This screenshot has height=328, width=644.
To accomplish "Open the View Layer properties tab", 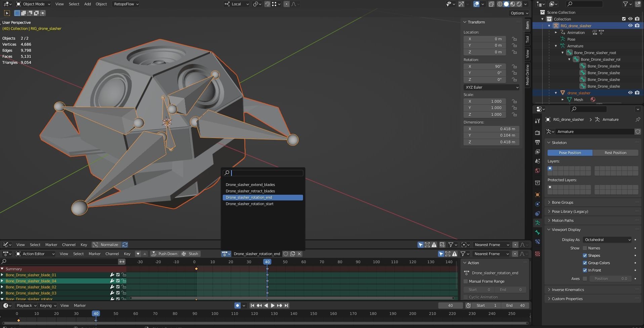I will point(538,152).
